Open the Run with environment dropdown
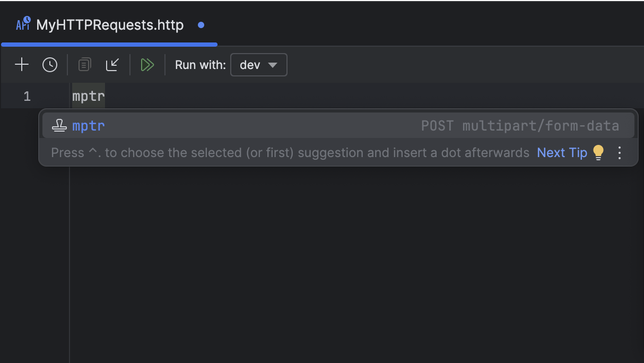644x363 pixels. click(258, 65)
